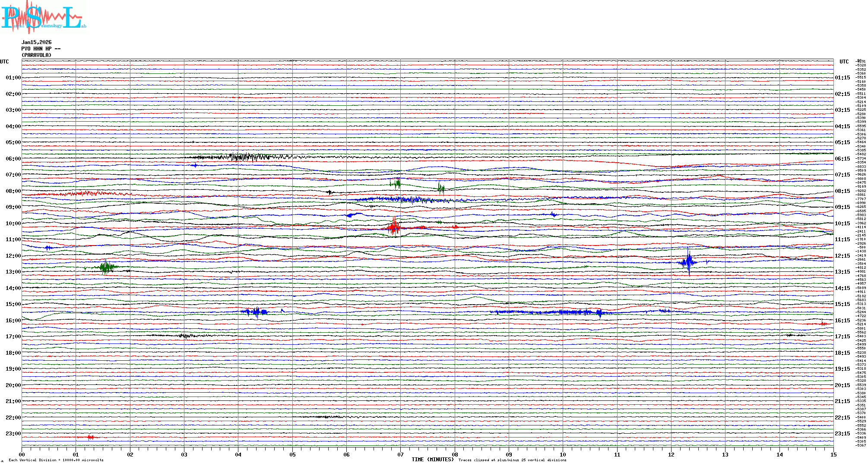
Task: Click the green seismic burst near 13:00
Action: click(x=106, y=267)
